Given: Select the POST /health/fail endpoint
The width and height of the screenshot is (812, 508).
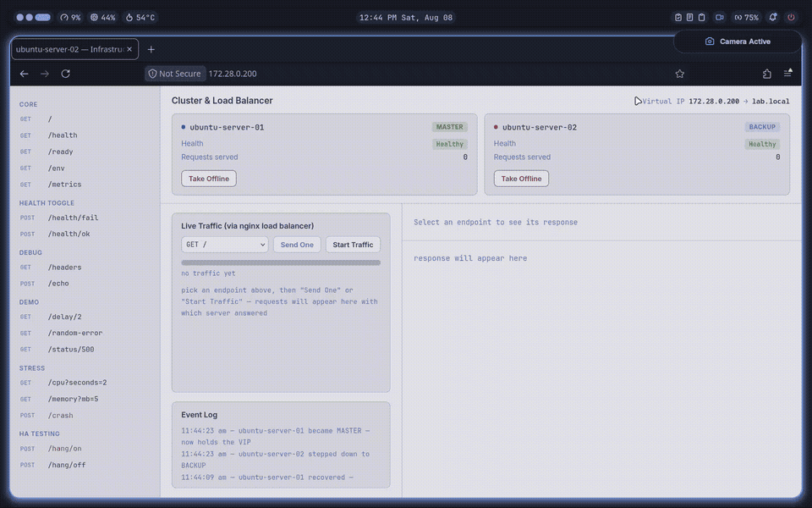Looking at the screenshot, I should (85, 218).
